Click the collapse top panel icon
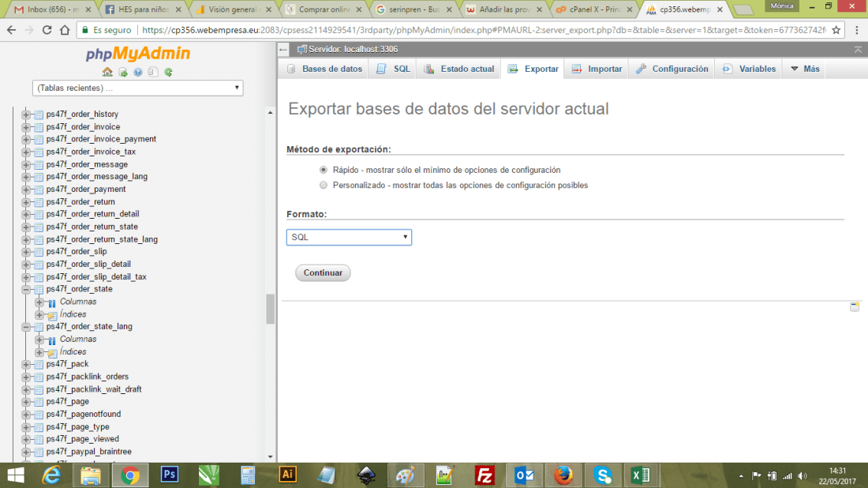The height and width of the screenshot is (488, 868). (858, 49)
